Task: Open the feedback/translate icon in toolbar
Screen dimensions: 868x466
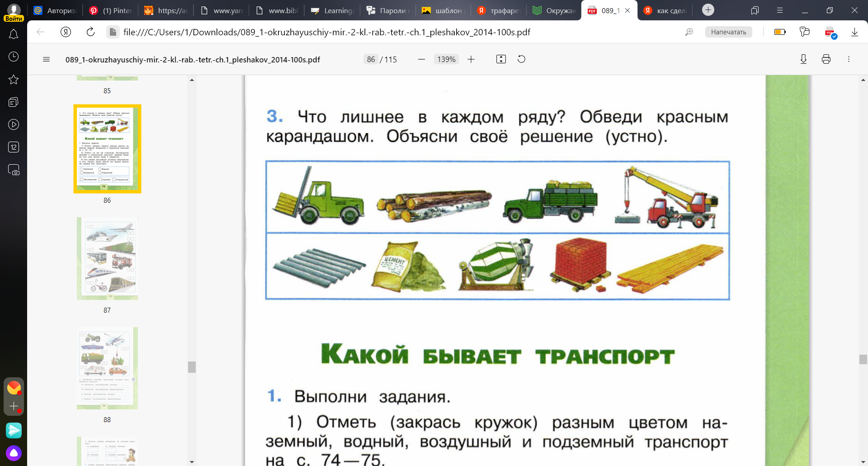Action: [804, 32]
